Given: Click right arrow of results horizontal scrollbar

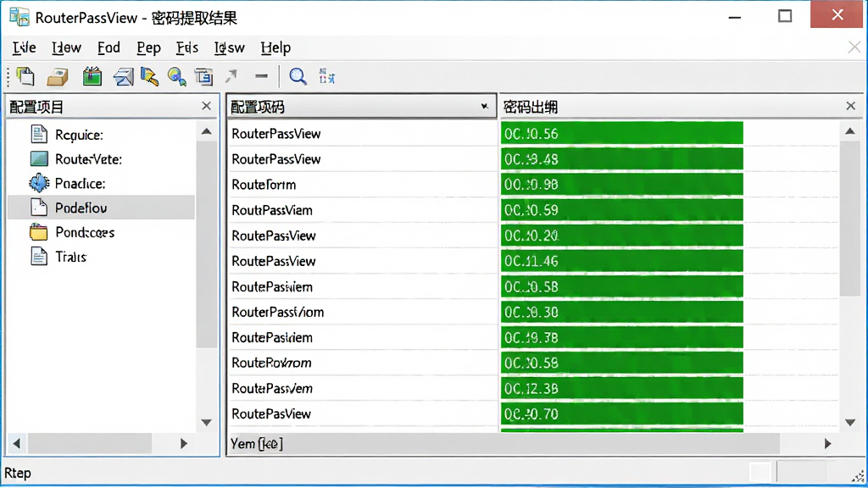Looking at the screenshot, I should tap(827, 443).
